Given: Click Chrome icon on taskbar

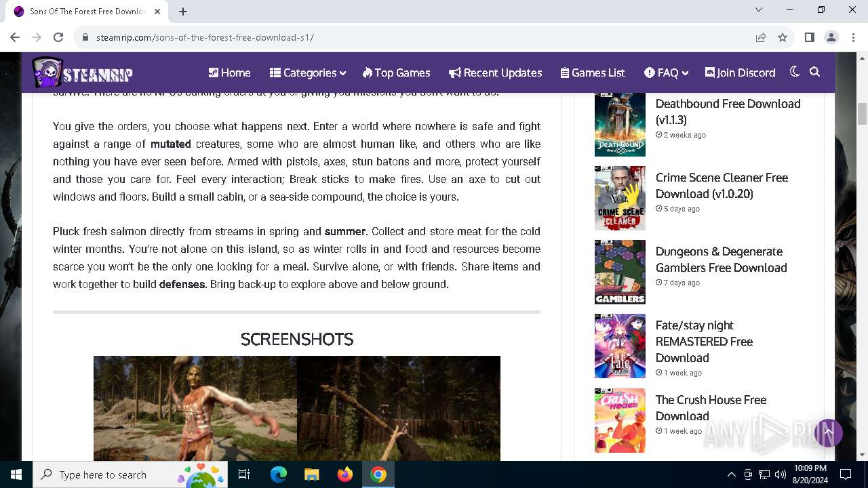Looking at the screenshot, I should [378, 474].
